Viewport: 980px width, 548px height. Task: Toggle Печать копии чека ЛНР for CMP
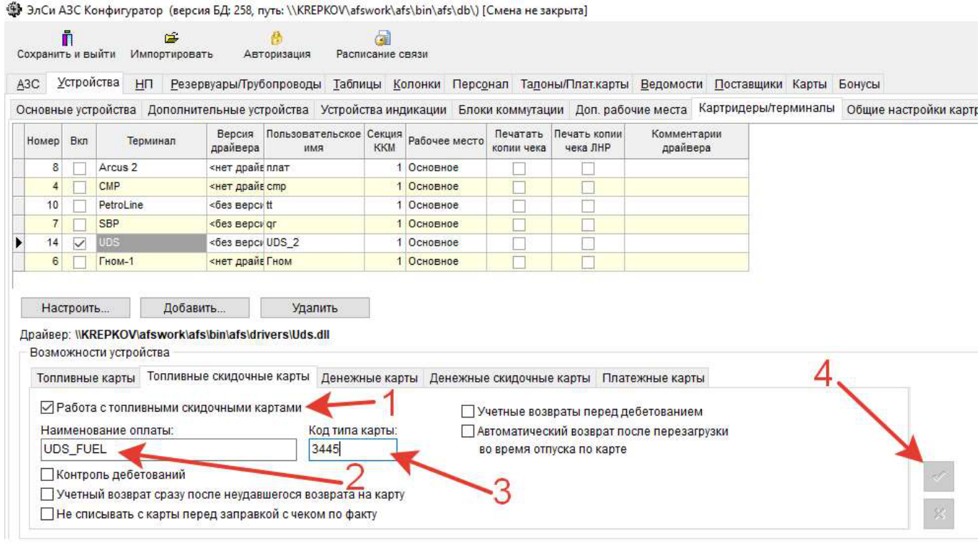588,187
